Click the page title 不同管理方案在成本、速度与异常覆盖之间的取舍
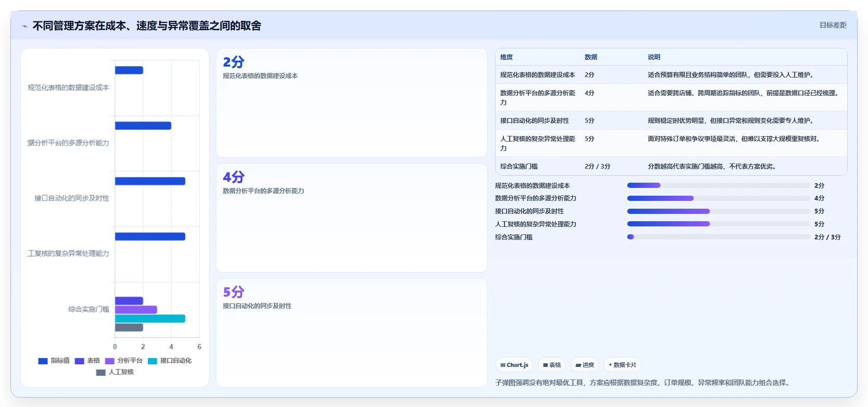The width and height of the screenshot is (868, 407). pyautogui.click(x=147, y=26)
